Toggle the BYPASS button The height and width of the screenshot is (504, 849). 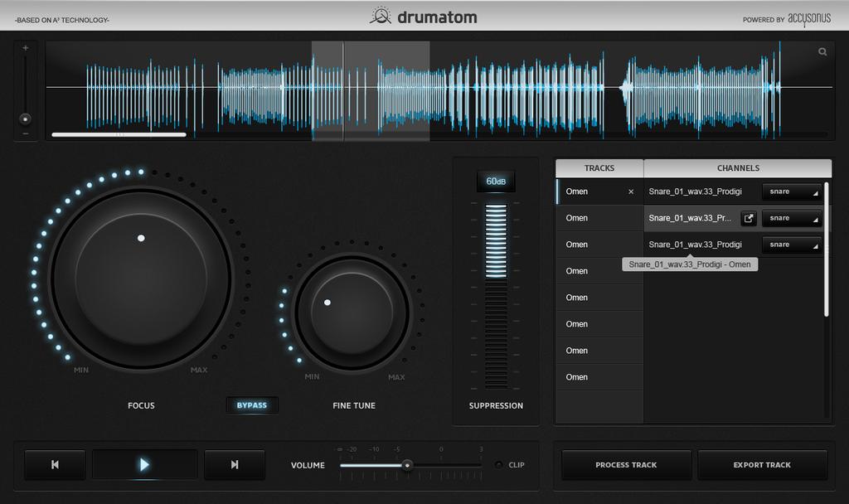pos(252,405)
